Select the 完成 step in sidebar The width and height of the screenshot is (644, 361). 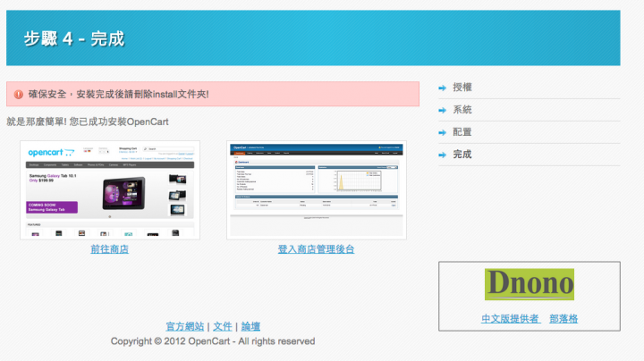462,155
